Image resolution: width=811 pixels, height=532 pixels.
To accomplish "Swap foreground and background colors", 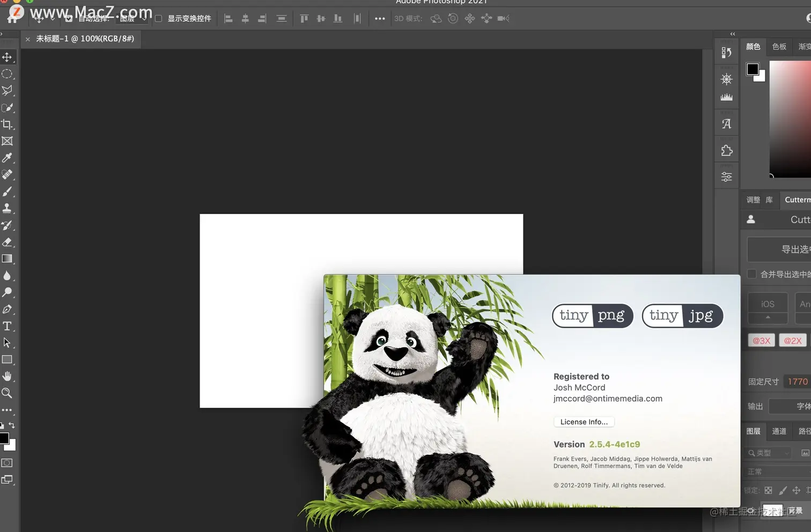I will pos(11,425).
